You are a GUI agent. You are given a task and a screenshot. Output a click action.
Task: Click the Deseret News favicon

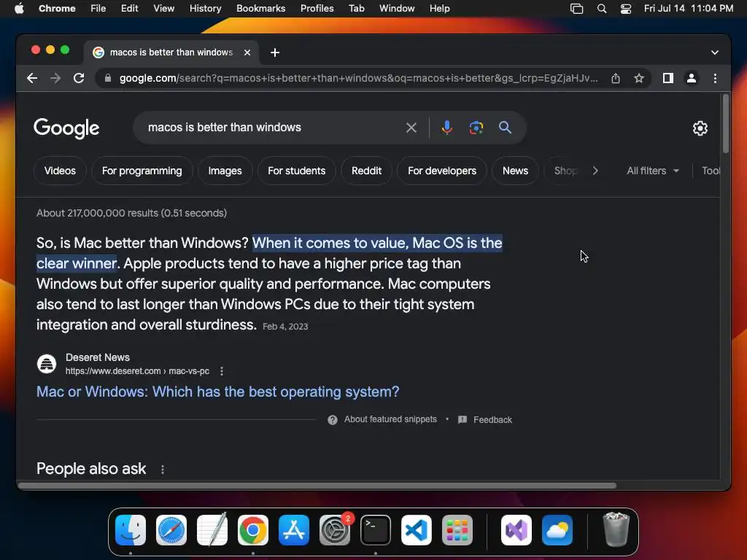[47, 365]
